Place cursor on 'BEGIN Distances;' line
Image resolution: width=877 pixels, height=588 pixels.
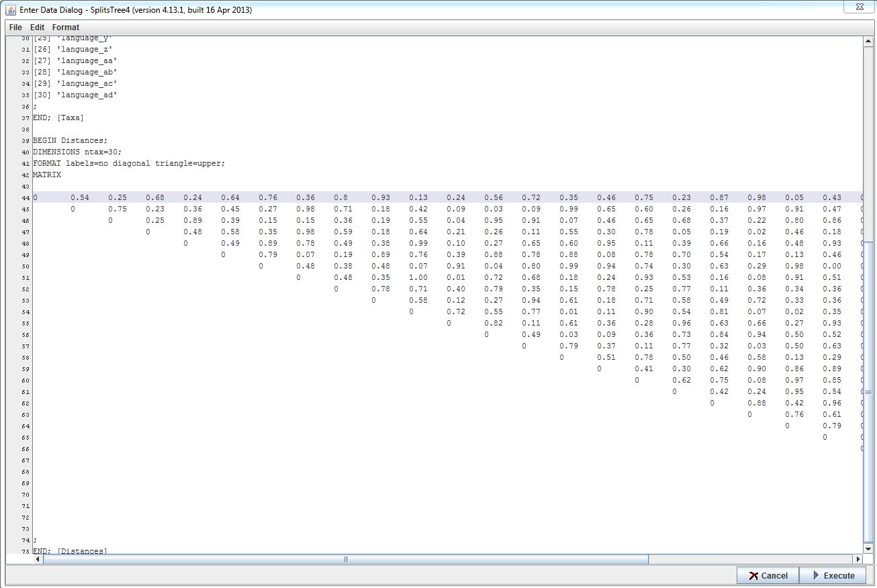(70, 140)
